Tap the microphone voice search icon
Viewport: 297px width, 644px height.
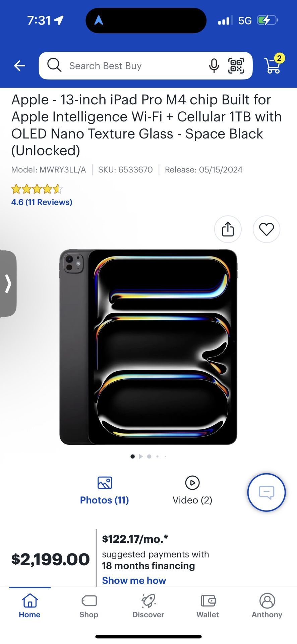(214, 66)
